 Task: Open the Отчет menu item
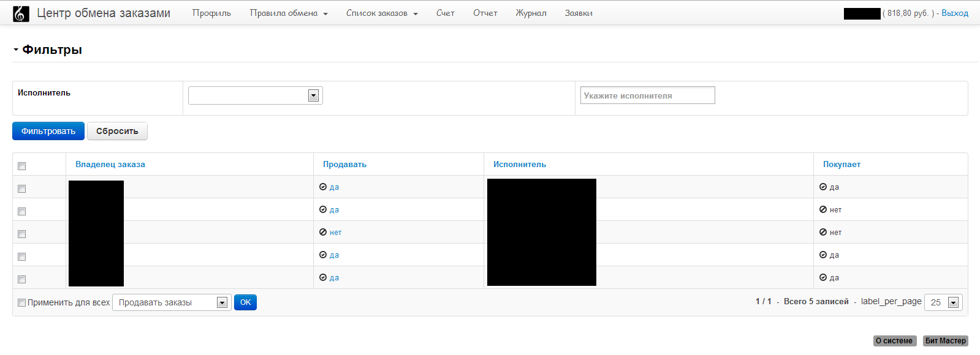tap(485, 13)
